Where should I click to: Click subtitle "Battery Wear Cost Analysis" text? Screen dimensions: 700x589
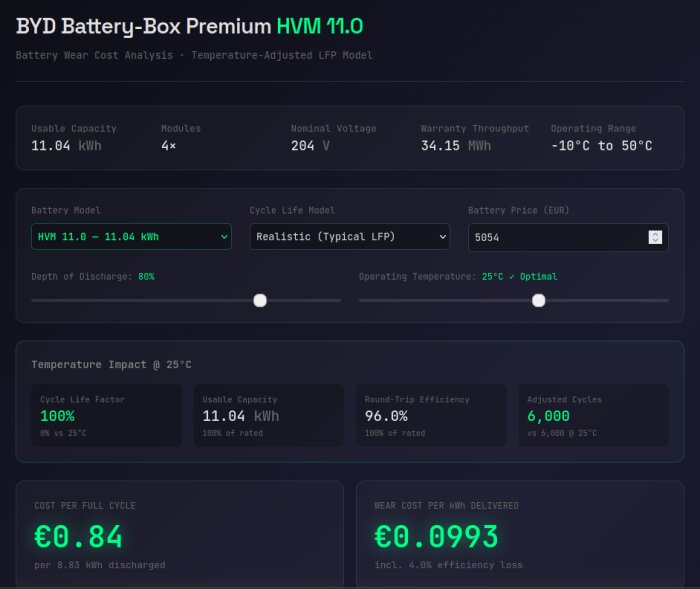point(94,55)
